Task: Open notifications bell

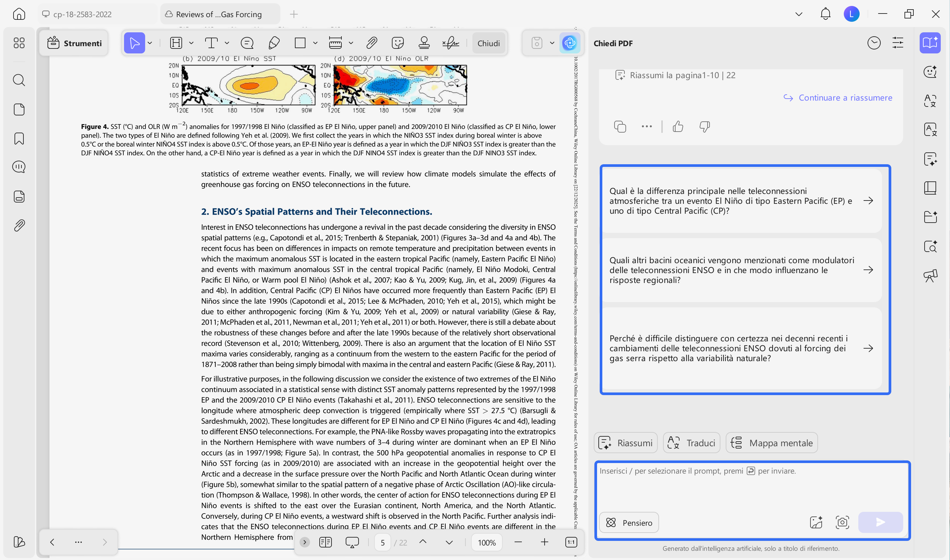Action: pyautogui.click(x=825, y=14)
